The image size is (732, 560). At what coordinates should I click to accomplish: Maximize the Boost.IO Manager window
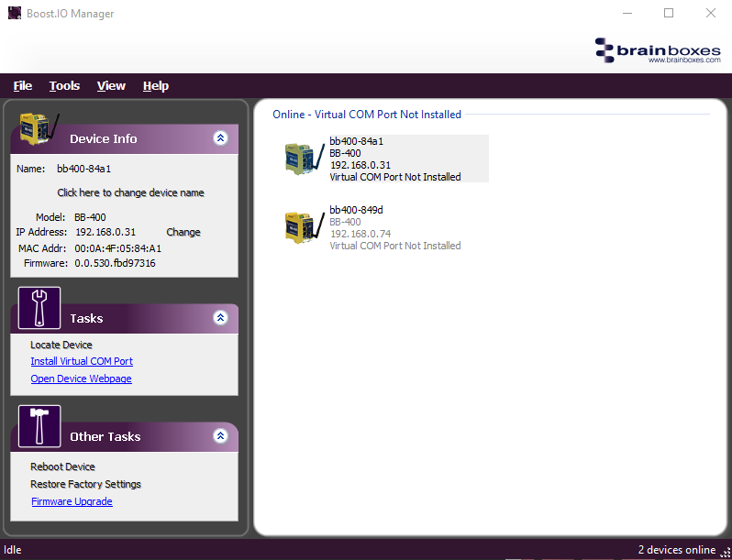[669, 13]
